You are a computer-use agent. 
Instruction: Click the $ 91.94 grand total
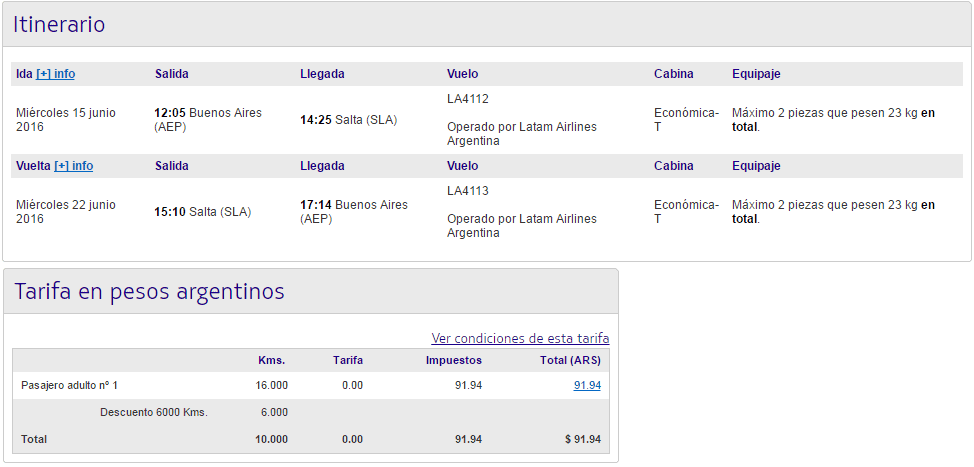(x=583, y=439)
